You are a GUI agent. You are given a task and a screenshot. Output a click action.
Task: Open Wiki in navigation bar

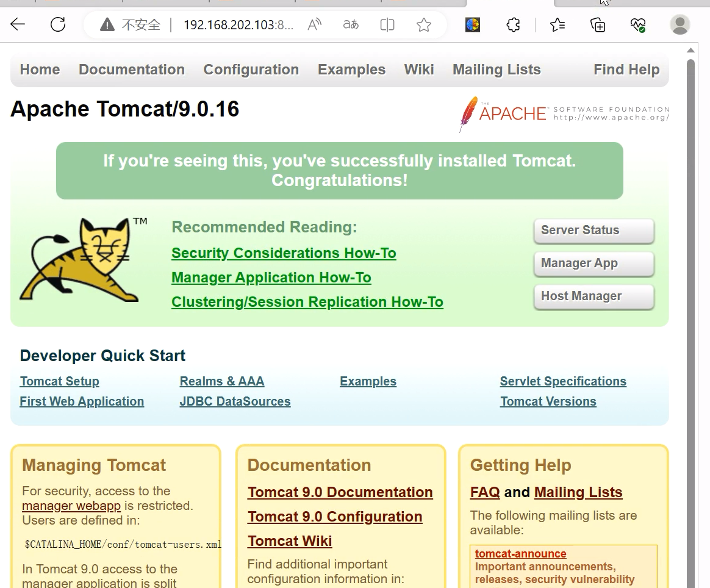coord(419,70)
